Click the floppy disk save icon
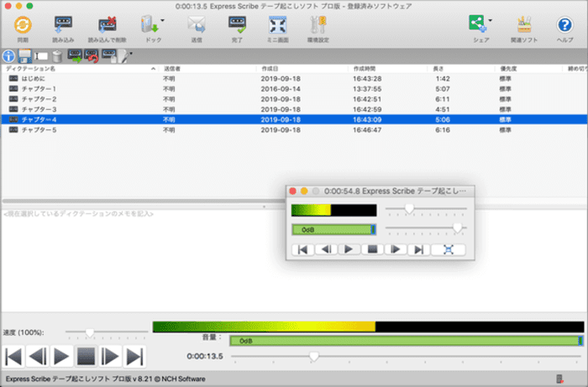 point(24,56)
